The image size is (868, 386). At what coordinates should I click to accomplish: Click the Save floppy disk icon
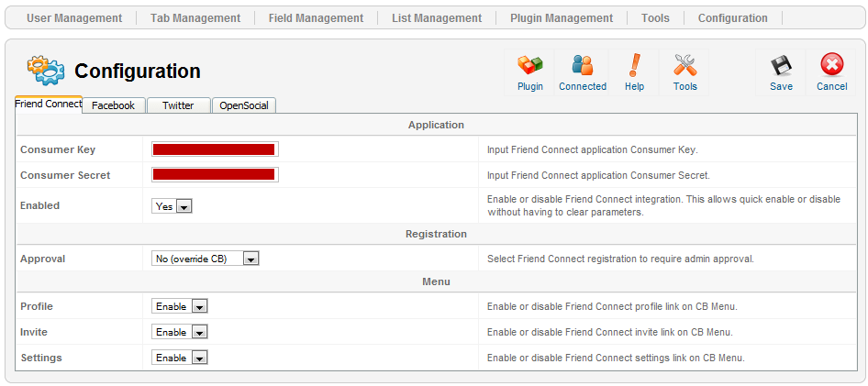click(x=781, y=66)
